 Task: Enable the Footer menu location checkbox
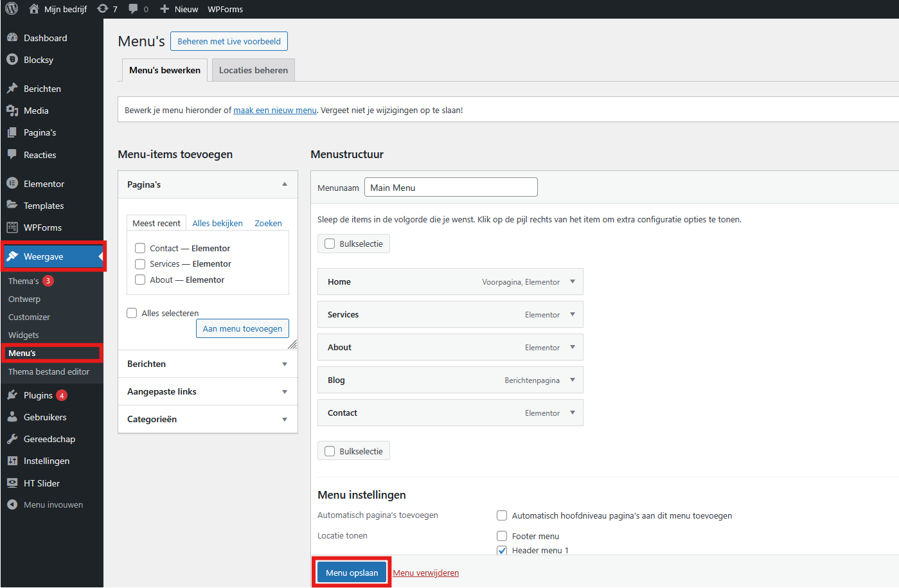point(502,536)
